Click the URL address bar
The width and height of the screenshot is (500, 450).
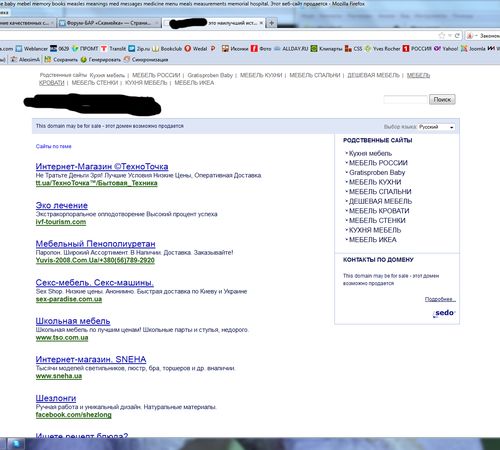point(217,35)
